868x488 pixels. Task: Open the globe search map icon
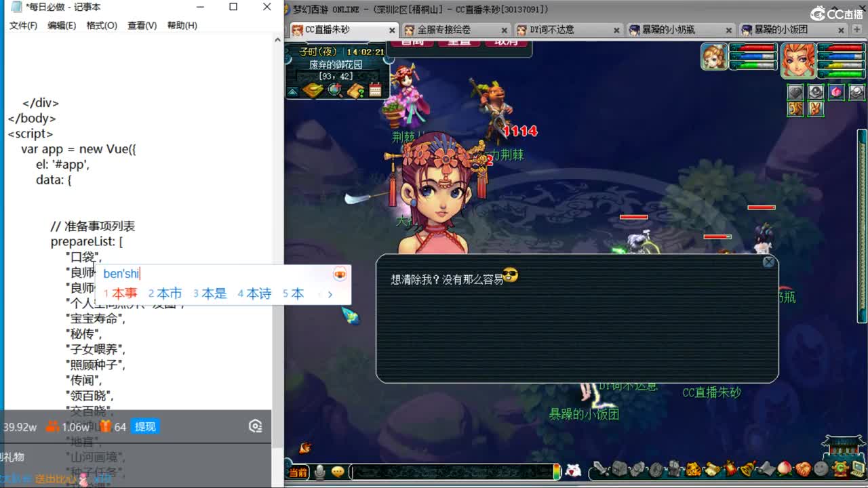(x=335, y=90)
